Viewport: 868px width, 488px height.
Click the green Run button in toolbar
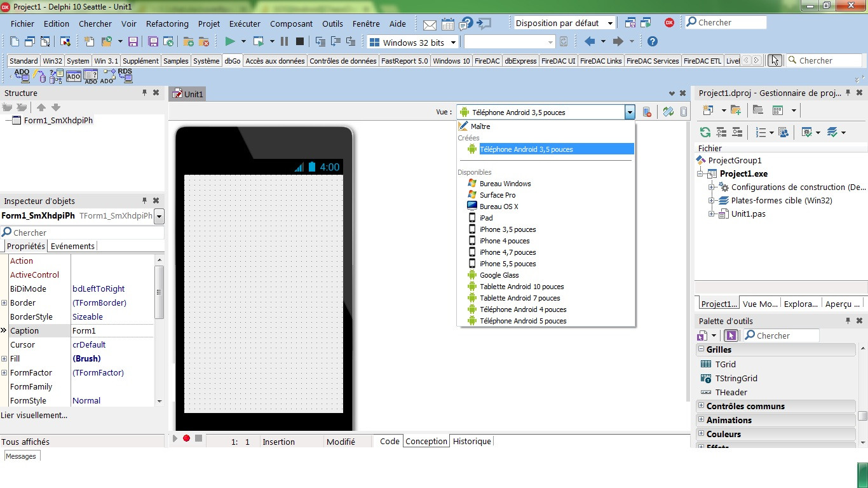click(x=230, y=41)
